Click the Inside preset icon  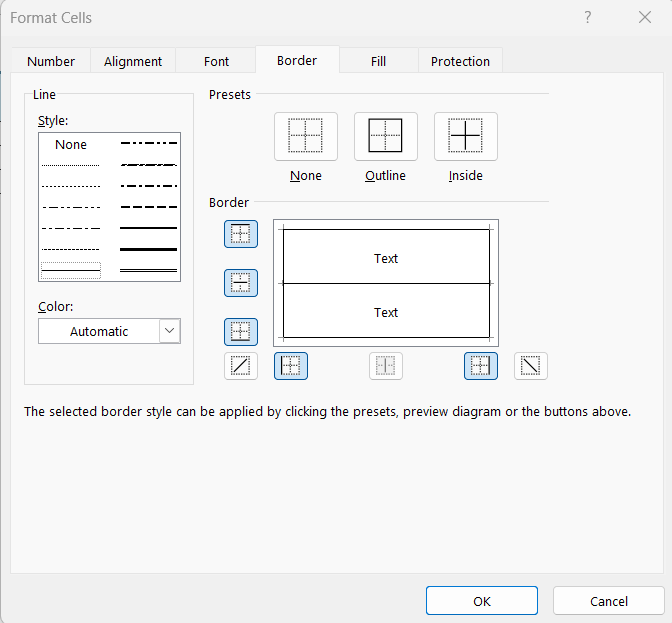point(465,136)
